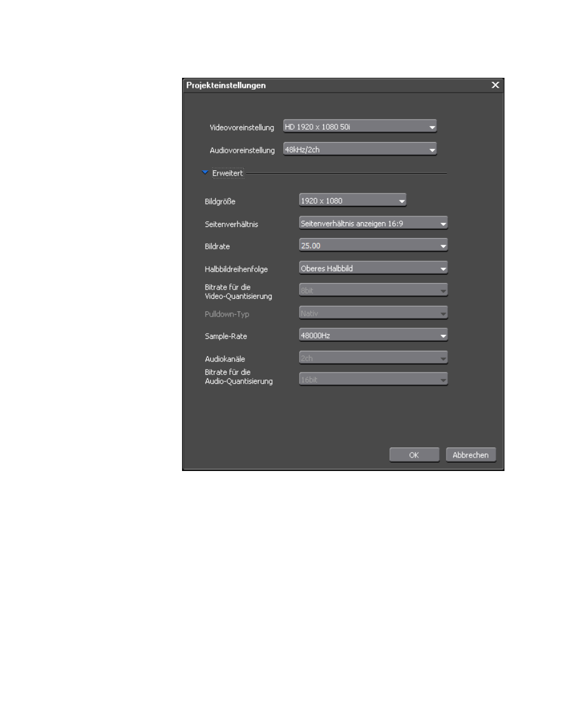Open the Bildgröße dropdown
Image resolution: width=562 pixels, height=728 pixels.
coord(353,201)
